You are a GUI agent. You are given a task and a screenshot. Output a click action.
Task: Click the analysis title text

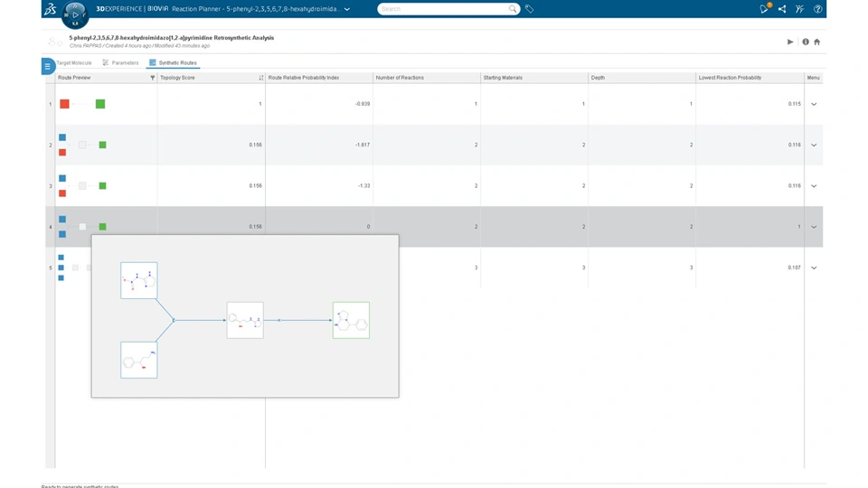click(172, 38)
